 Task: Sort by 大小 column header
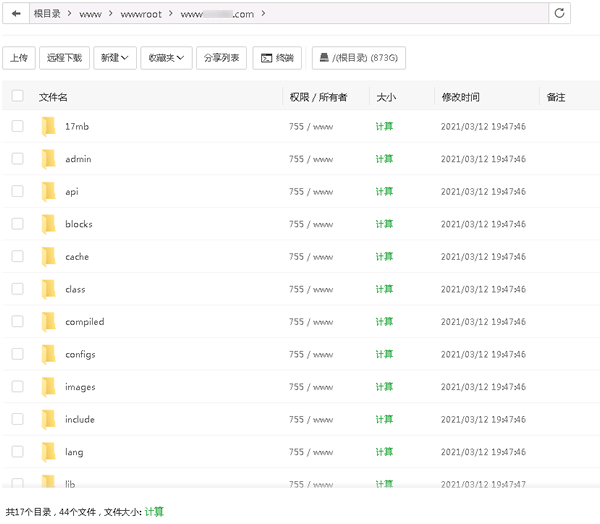[x=386, y=97]
